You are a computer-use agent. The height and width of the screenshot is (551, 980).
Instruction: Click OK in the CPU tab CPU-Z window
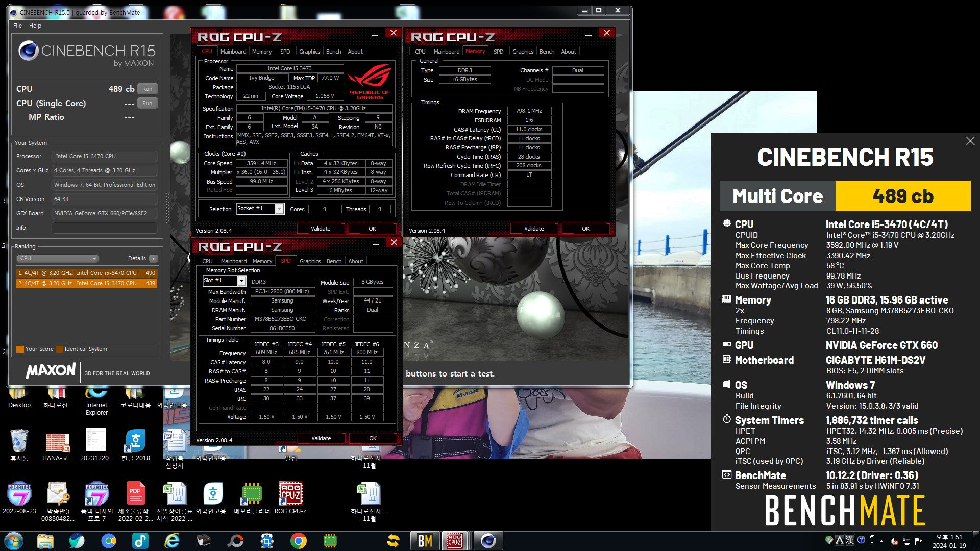(372, 229)
